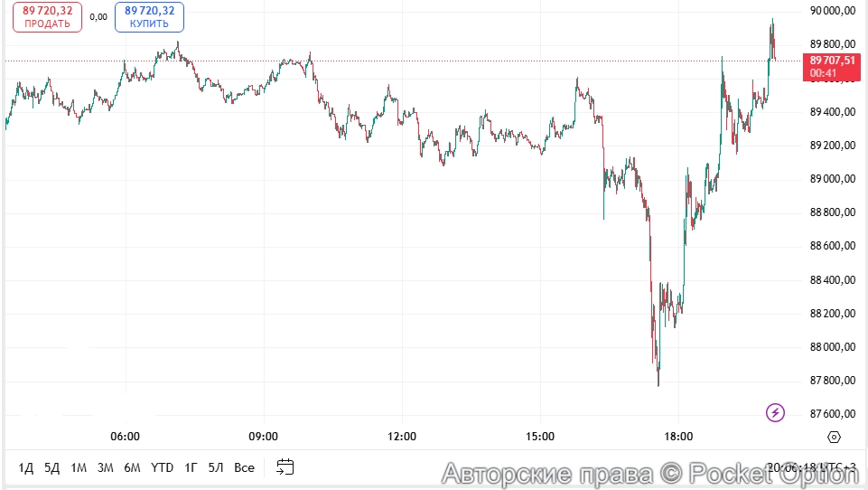Switch to the 5Д time range
868x490 pixels.
coord(51,467)
